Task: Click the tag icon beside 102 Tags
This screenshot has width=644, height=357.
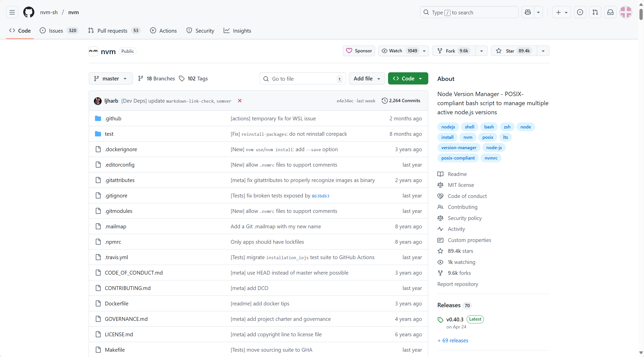Action: [182, 78]
